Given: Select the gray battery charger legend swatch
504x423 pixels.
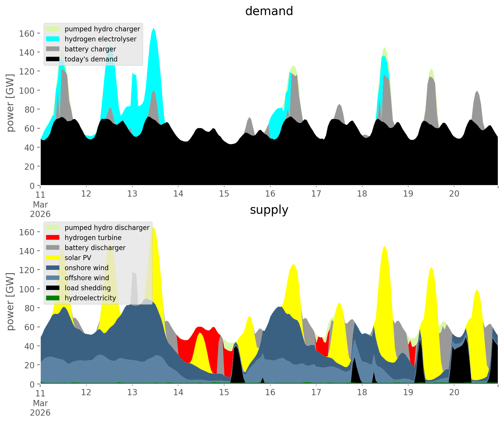Looking at the screenshot, I should pyautogui.click(x=53, y=49).
